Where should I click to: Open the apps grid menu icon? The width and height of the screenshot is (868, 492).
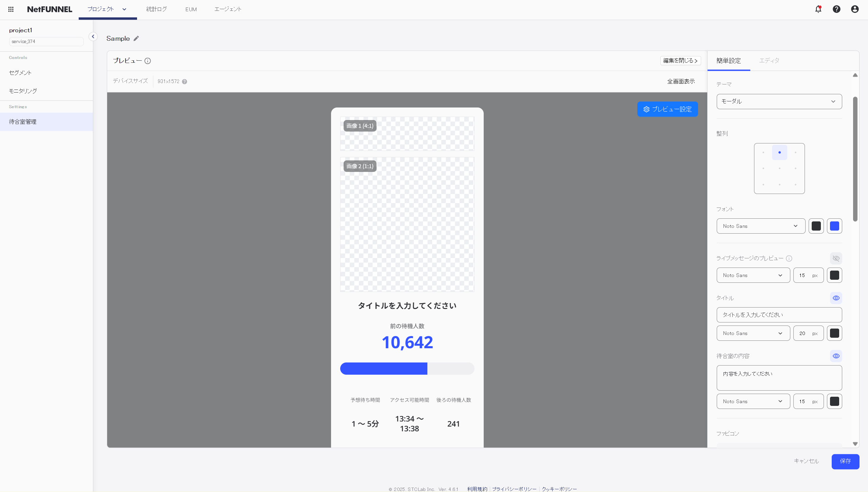[11, 9]
